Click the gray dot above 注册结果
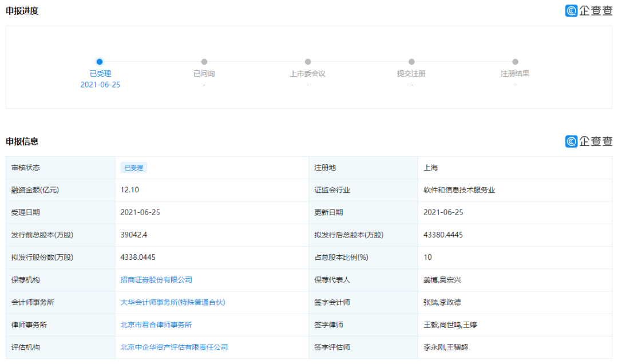The height and width of the screenshot is (364, 618). click(x=515, y=61)
